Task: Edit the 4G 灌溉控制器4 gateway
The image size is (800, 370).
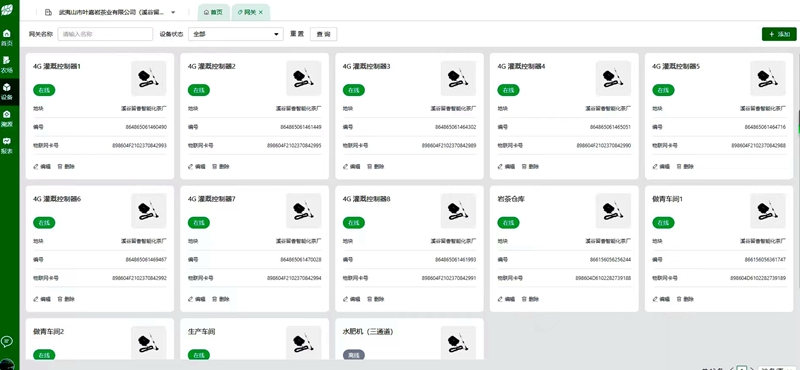Action: pos(506,166)
